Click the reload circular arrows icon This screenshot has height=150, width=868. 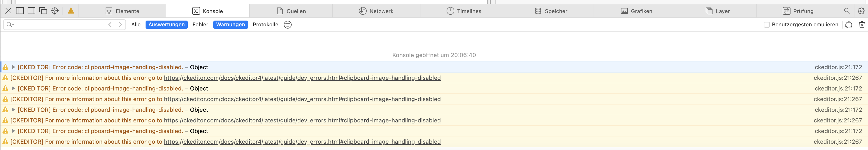[848, 24]
